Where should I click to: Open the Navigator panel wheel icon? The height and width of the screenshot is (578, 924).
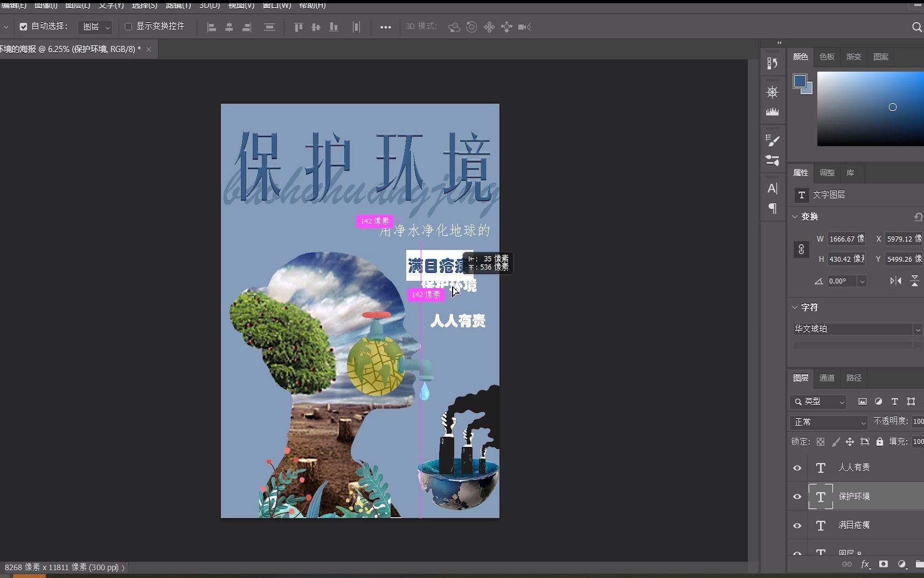click(772, 92)
